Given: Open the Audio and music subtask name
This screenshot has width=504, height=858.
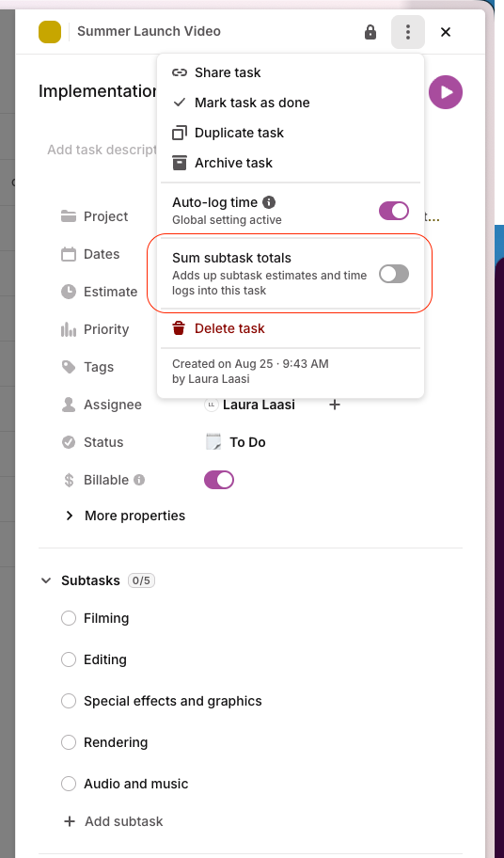Looking at the screenshot, I should [x=135, y=784].
